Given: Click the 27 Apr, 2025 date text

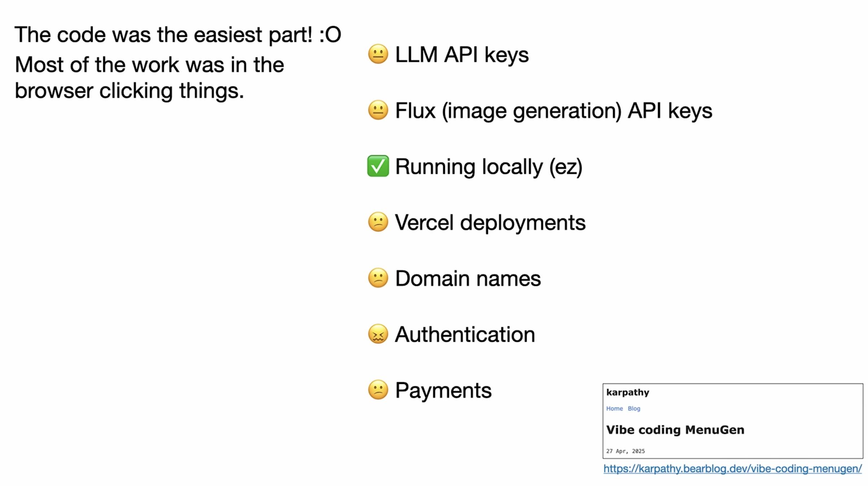Looking at the screenshot, I should (625, 451).
